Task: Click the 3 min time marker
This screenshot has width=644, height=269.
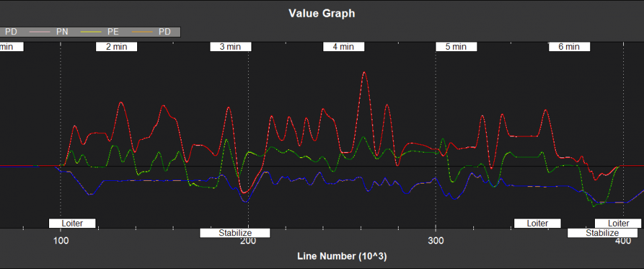Action: [230, 47]
